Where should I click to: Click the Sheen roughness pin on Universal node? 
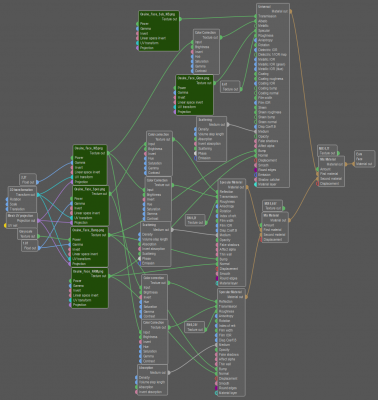coord(256,112)
